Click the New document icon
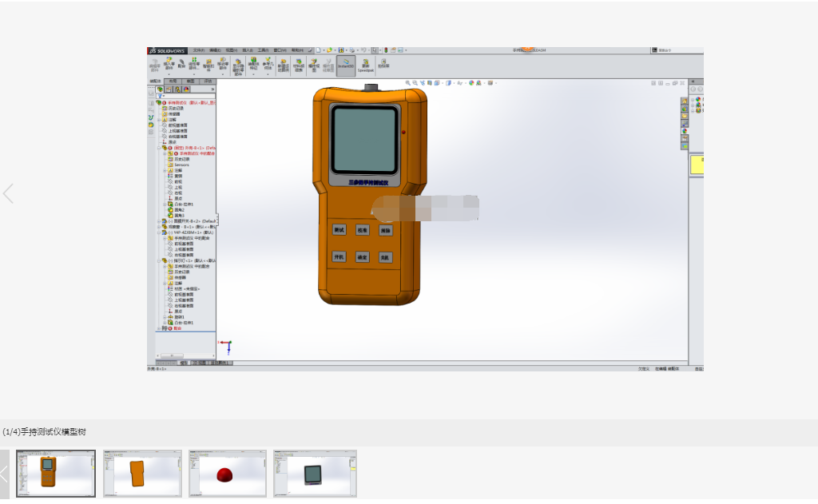The height and width of the screenshot is (504, 818). click(318, 50)
